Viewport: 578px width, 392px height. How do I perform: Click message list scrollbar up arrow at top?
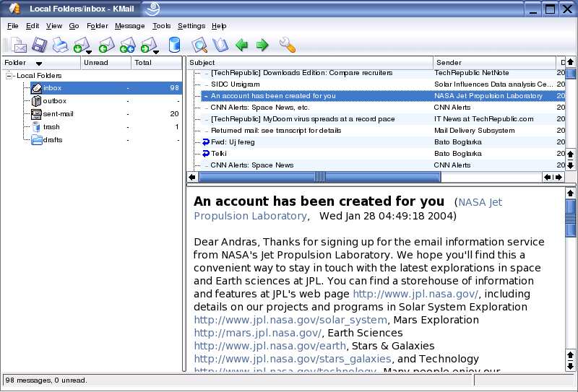pos(570,62)
